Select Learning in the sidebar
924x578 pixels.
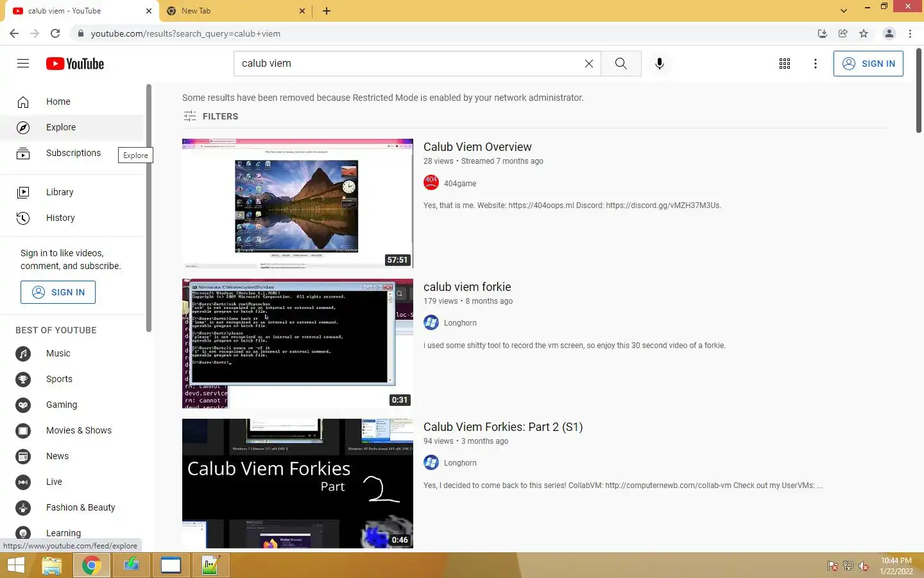tap(72, 533)
